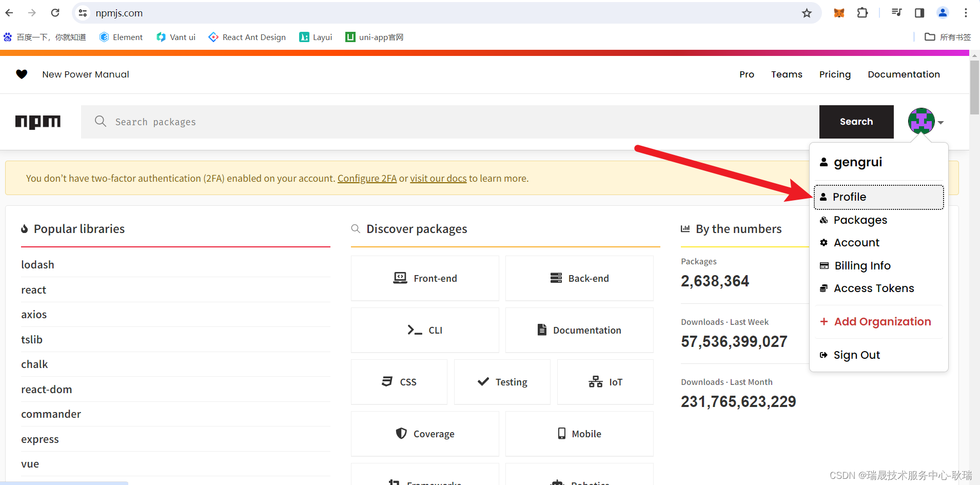This screenshot has width=980, height=485.
Task: Browse Testing packages
Action: pos(502,382)
